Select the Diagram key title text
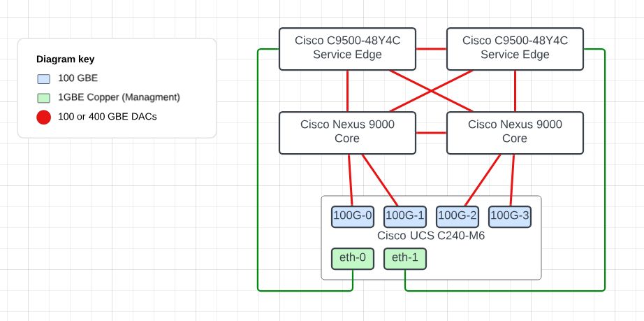644x321 pixels. [65, 59]
